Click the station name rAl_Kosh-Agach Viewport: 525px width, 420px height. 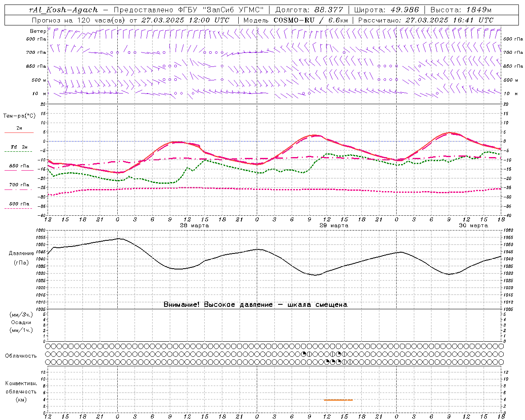tap(64, 10)
